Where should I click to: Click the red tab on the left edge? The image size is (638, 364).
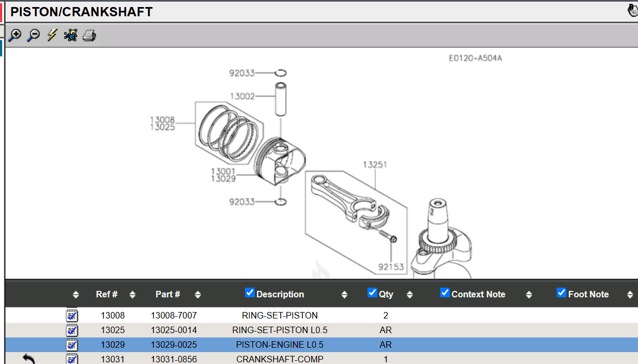coord(2,11)
